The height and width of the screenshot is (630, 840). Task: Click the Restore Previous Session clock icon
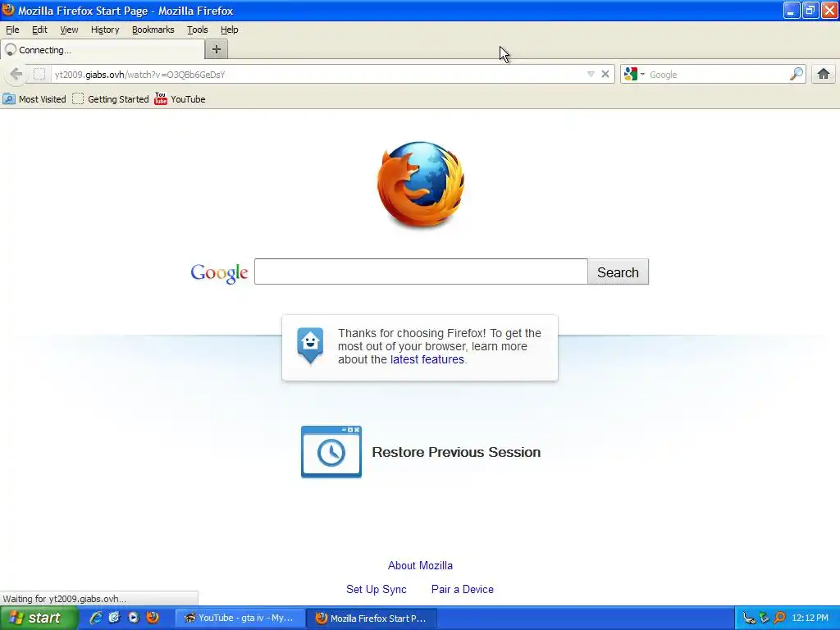coord(331,452)
